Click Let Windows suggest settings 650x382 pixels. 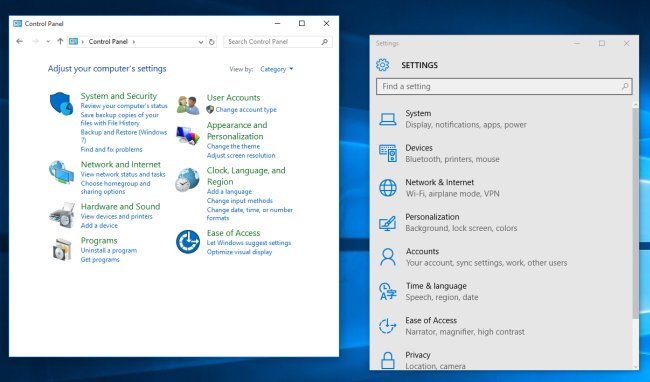(249, 243)
